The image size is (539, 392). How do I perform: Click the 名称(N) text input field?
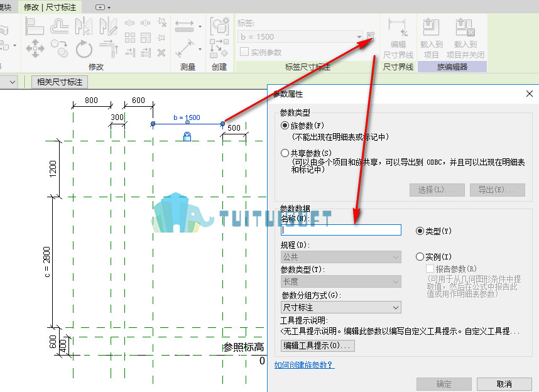pyautogui.click(x=341, y=230)
